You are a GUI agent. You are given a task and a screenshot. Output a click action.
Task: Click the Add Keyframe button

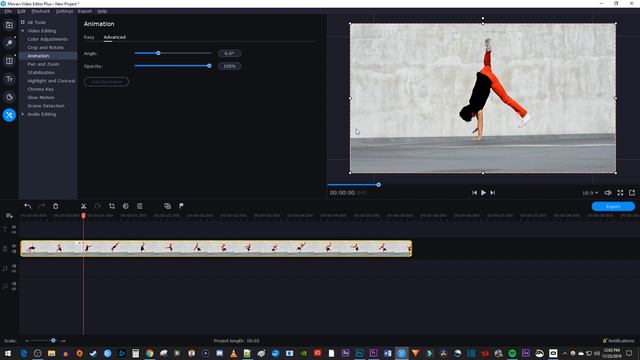click(106, 82)
